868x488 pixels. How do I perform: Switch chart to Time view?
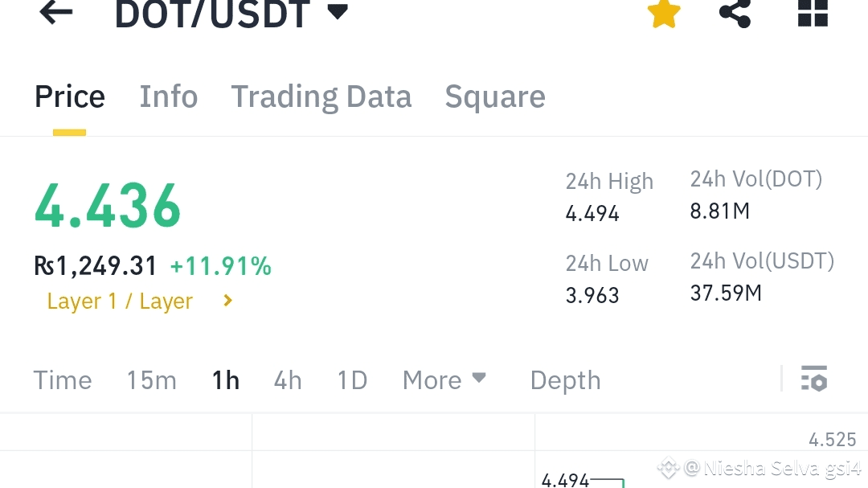click(x=63, y=380)
